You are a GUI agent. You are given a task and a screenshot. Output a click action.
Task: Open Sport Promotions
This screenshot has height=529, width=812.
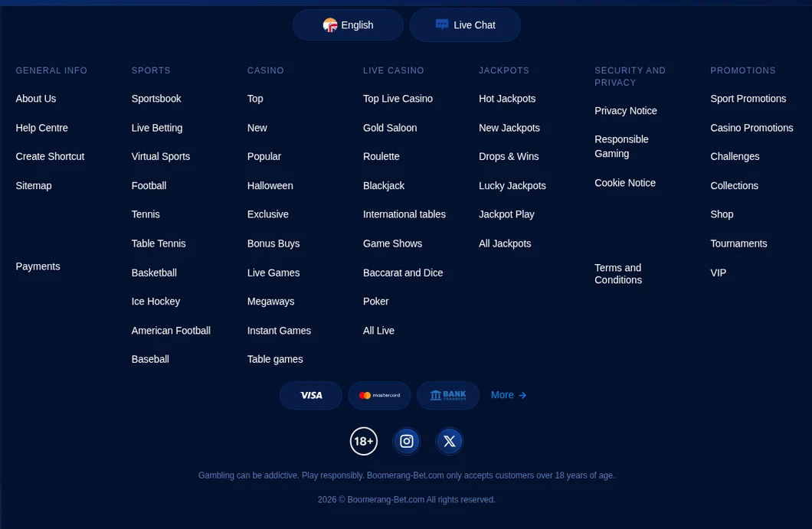click(x=748, y=98)
